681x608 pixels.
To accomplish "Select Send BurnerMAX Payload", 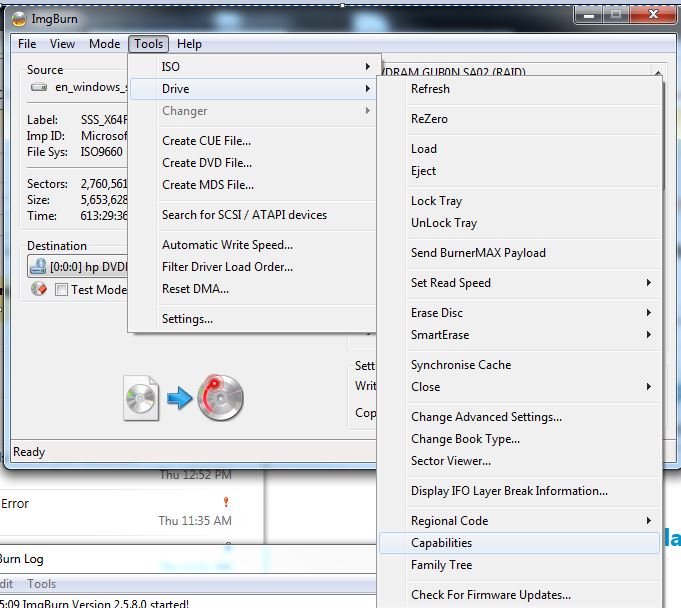I will click(520, 253).
